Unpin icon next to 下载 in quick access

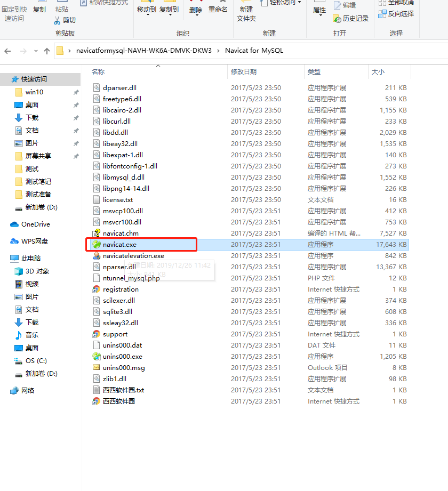coord(76,118)
